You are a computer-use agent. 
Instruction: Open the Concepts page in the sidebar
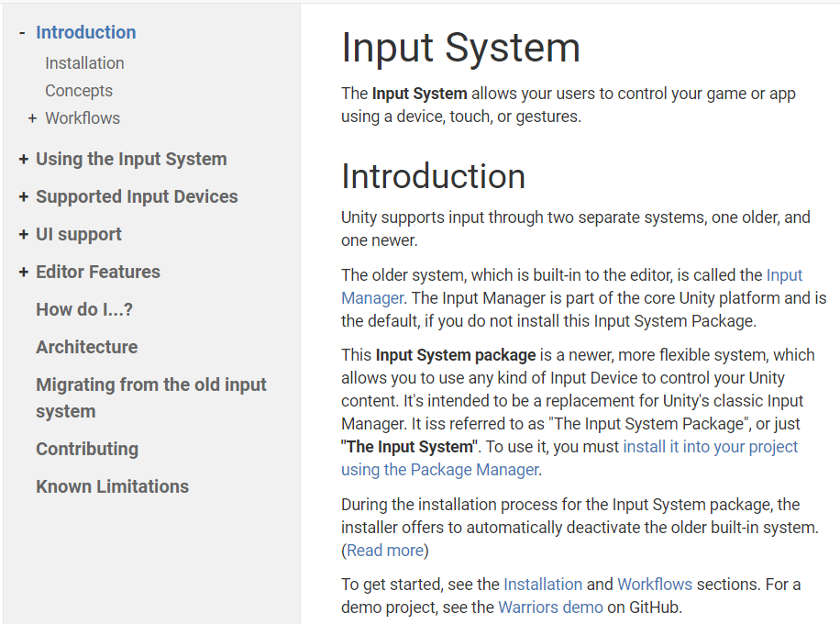(x=79, y=91)
